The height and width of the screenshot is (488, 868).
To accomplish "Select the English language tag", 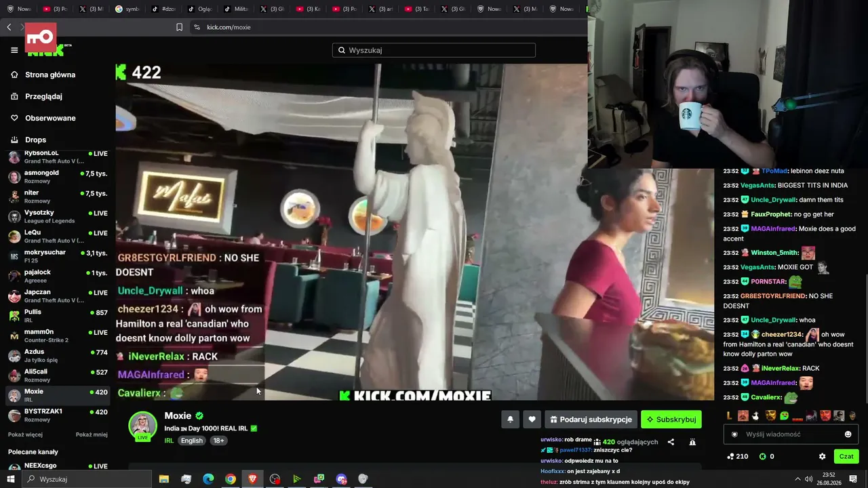I will (192, 441).
